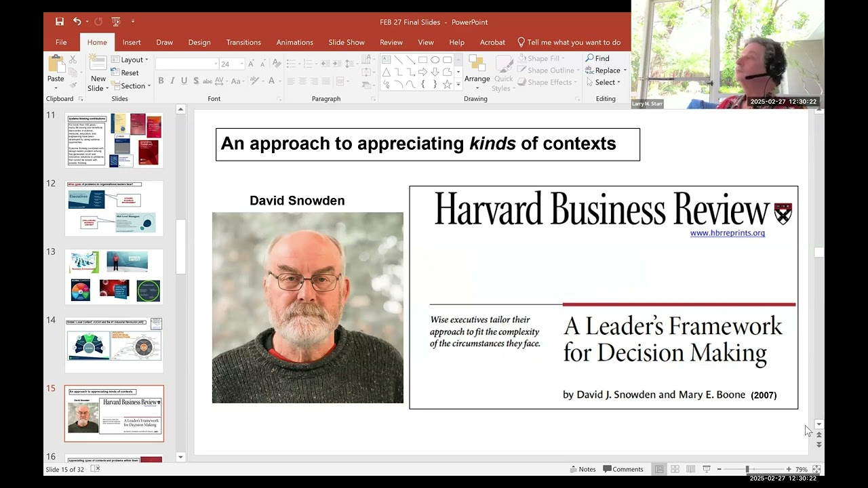Insert a triangle shape
The image size is (868, 488).
(386, 72)
